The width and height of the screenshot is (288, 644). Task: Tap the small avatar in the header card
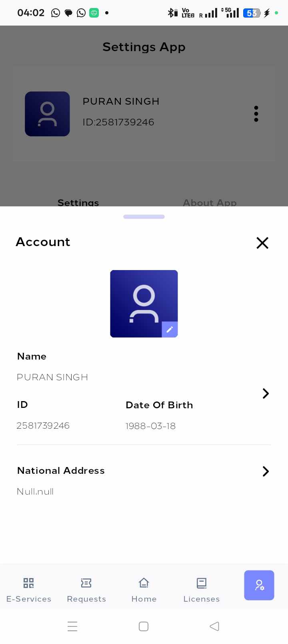[47, 114]
